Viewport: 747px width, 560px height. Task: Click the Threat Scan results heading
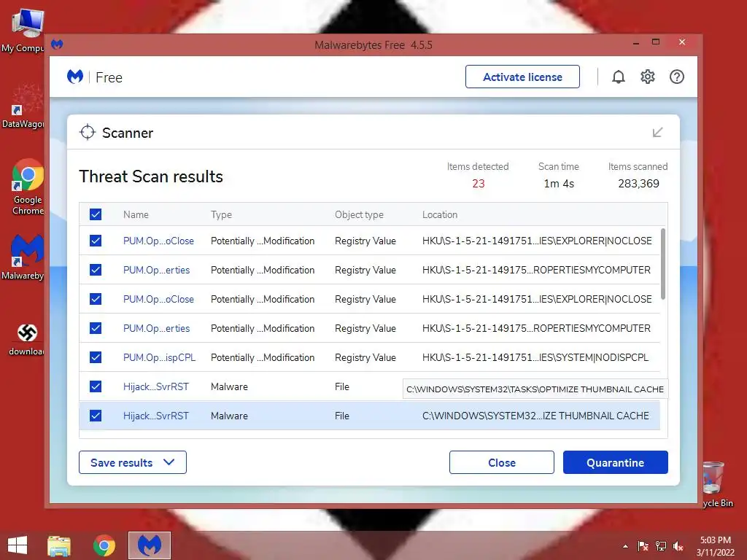[x=151, y=176]
